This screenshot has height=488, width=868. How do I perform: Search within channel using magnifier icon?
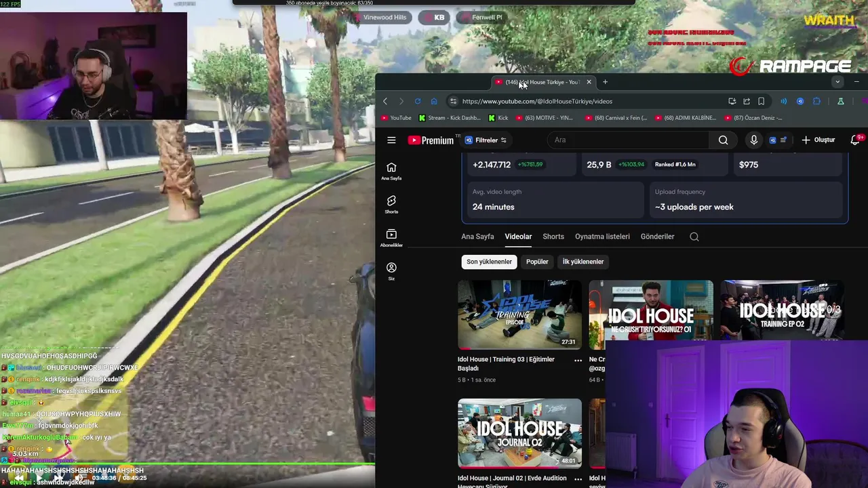click(x=694, y=237)
